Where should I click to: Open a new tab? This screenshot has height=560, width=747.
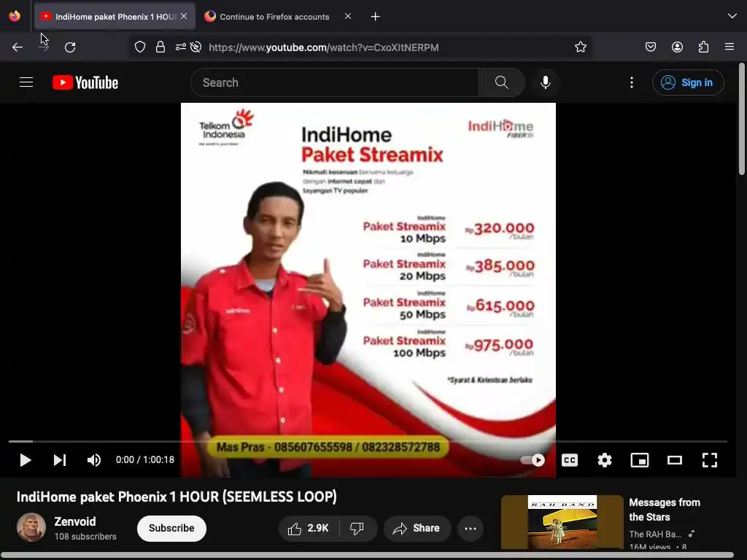point(376,17)
